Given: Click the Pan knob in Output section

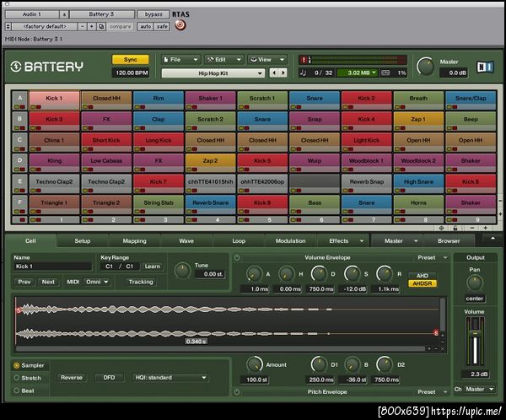Looking at the screenshot, I should 474,283.
